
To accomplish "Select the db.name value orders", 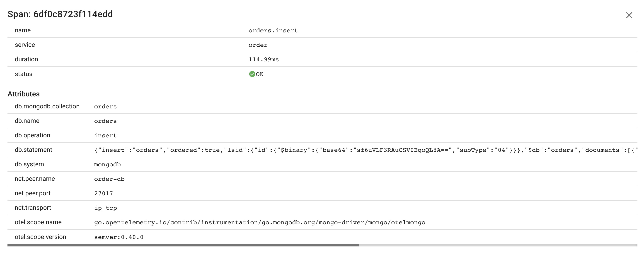I will (105, 121).
